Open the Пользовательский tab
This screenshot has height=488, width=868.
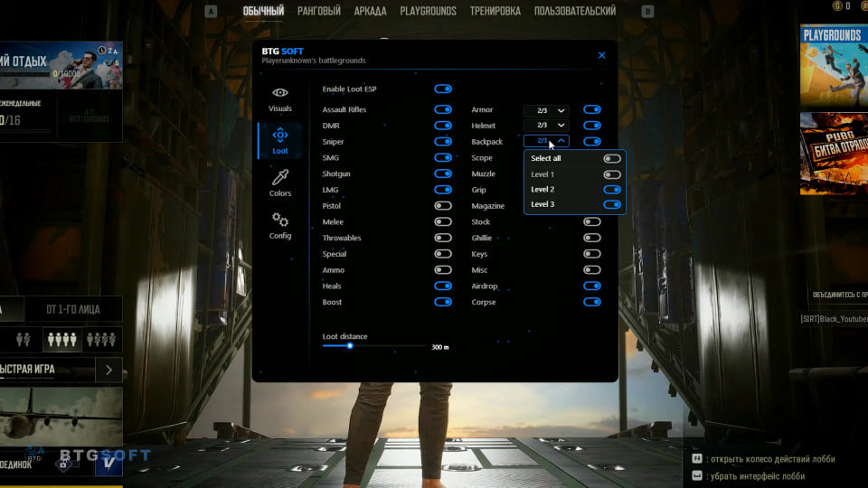tap(575, 11)
